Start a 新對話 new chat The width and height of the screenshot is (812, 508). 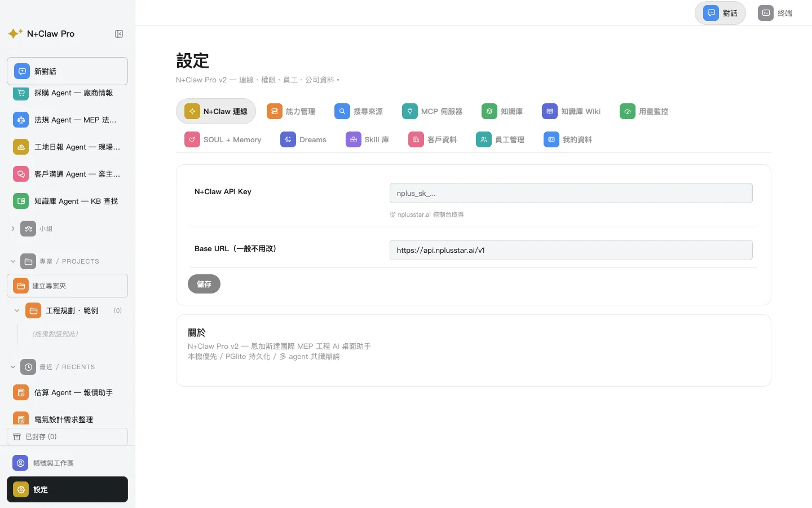click(x=67, y=71)
